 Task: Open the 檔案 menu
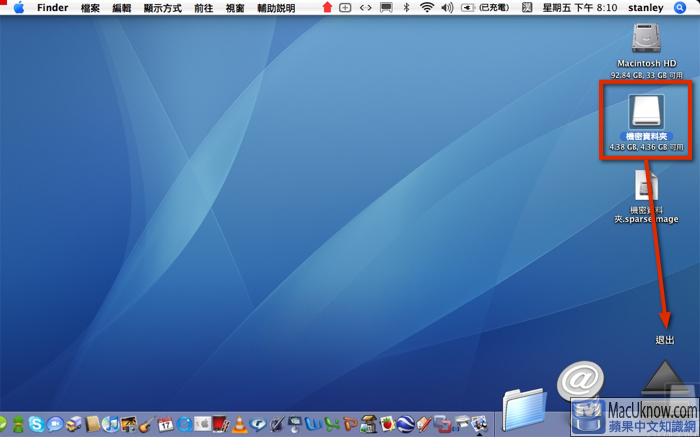(90, 8)
